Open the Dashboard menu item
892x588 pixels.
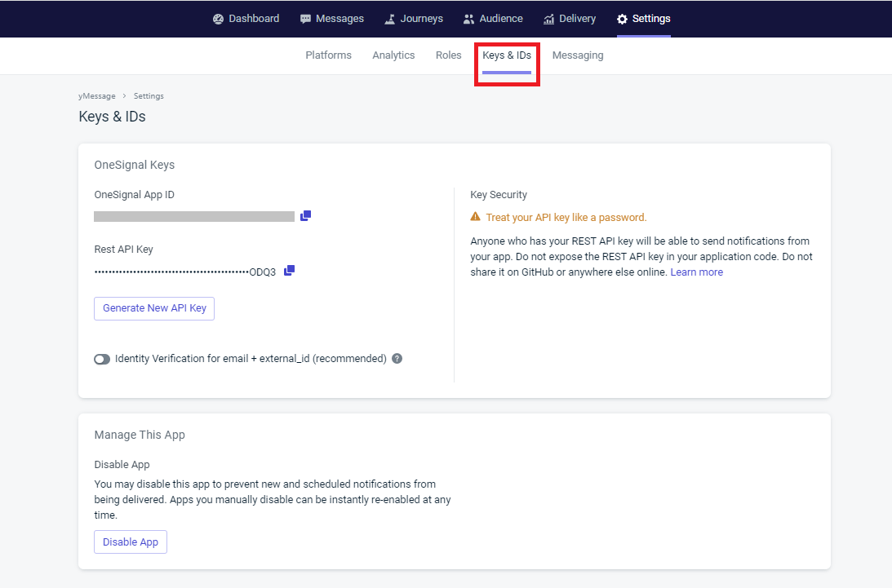coord(246,19)
